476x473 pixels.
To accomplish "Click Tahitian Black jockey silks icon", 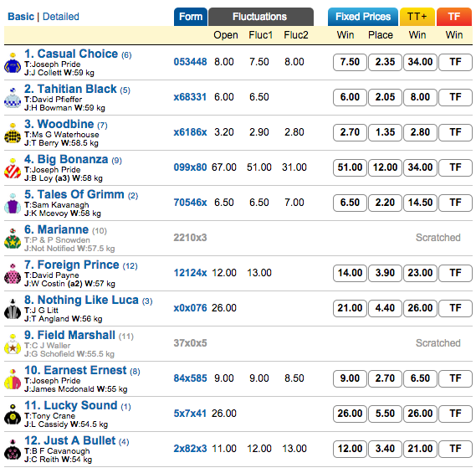I will point(13,98).
